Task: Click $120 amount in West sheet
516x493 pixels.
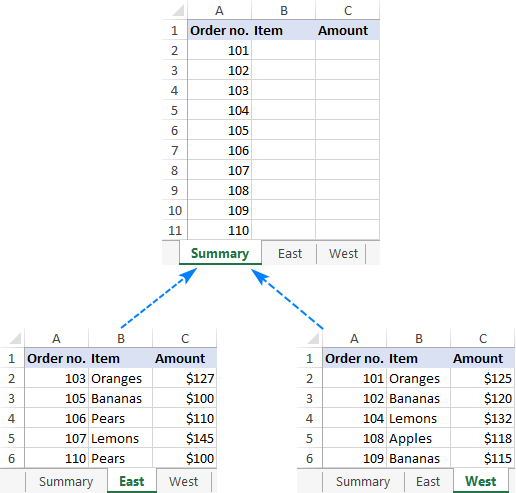Action: pos(483,398)
